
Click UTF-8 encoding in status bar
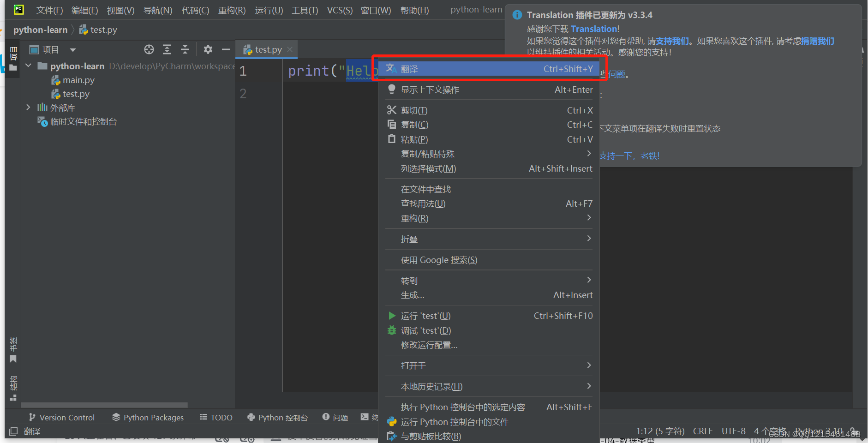(733, 431)
